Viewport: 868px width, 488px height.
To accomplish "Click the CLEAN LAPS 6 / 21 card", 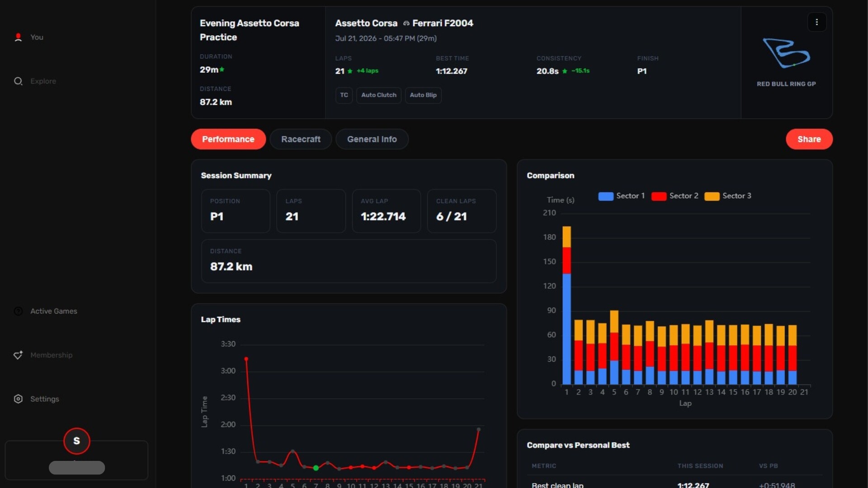I will pos(462,211).
